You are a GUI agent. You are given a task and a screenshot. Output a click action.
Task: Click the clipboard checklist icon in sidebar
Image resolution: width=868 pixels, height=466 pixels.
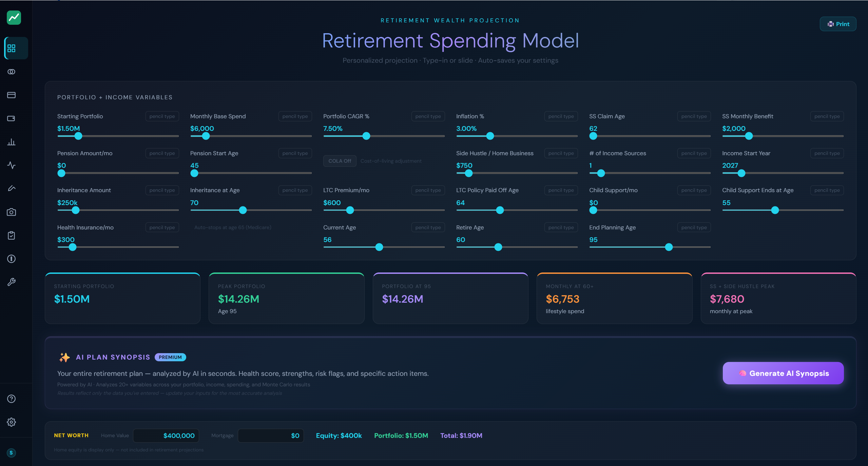tap(11, 235)
